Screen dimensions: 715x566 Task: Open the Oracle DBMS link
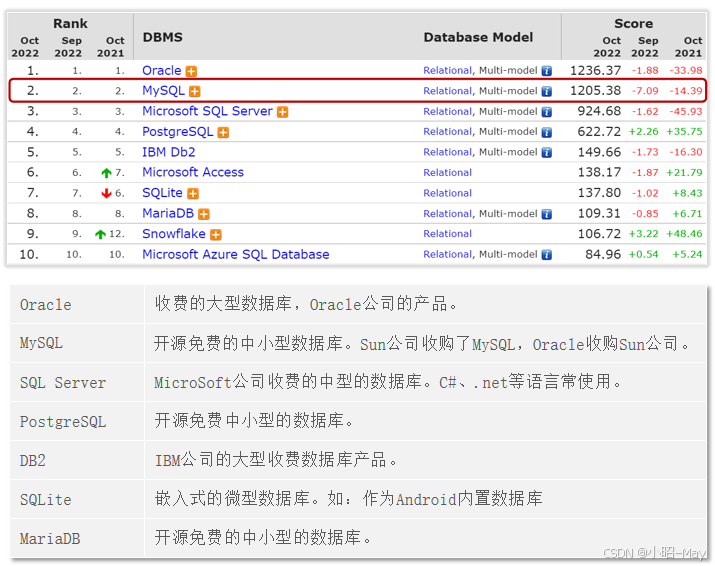(x=161, y=71)
